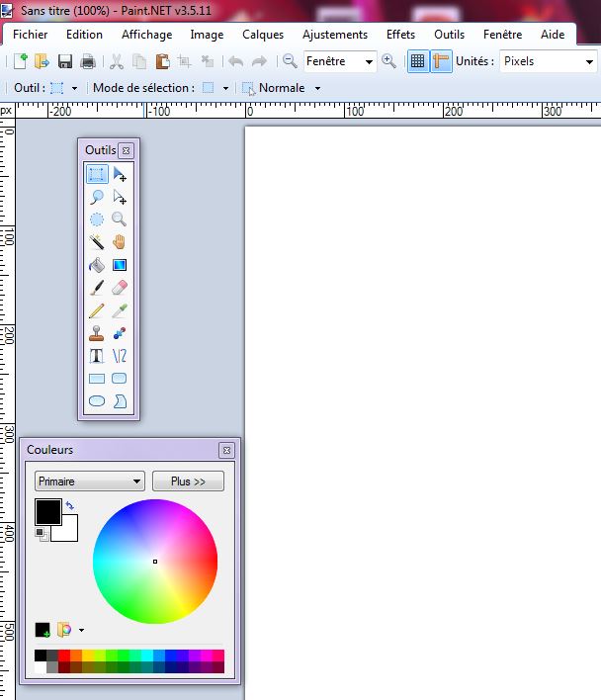Select the Rectangle shape tool
Screen dimensions: 601x700
tap(97, 379)
